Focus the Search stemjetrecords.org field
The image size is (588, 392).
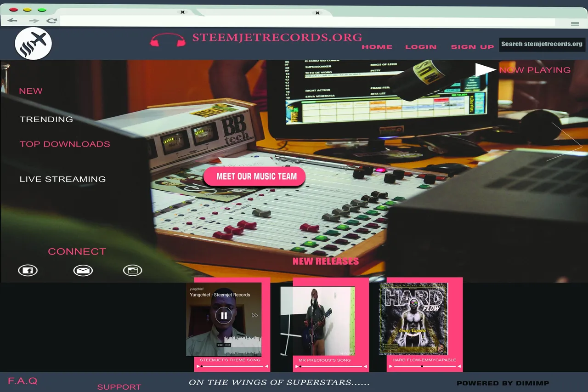(542, 44)
